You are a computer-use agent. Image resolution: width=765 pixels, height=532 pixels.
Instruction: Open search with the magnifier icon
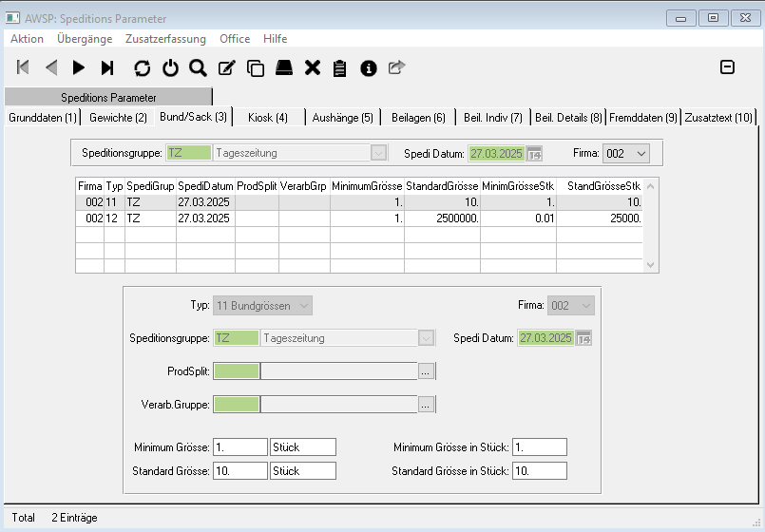[x=198, y=67]
